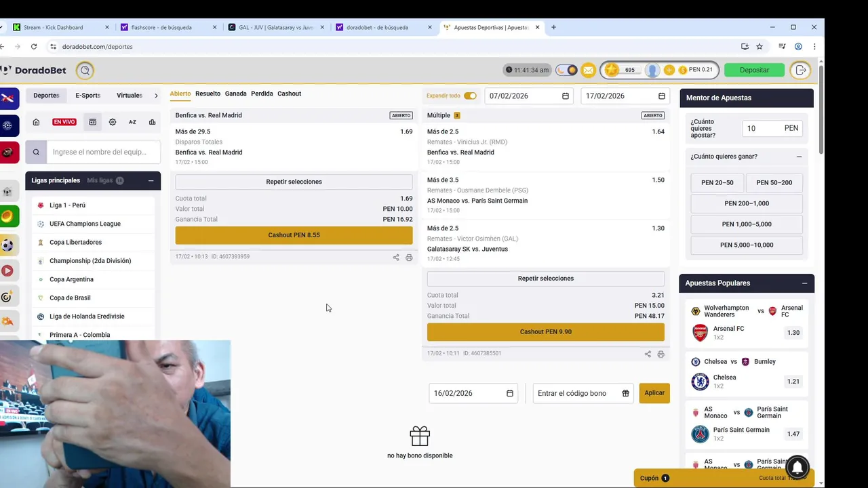868x488 pixels.
Task: Toggle dark/light theme switch
Action: pyautogui.click(x=566, y=70)
